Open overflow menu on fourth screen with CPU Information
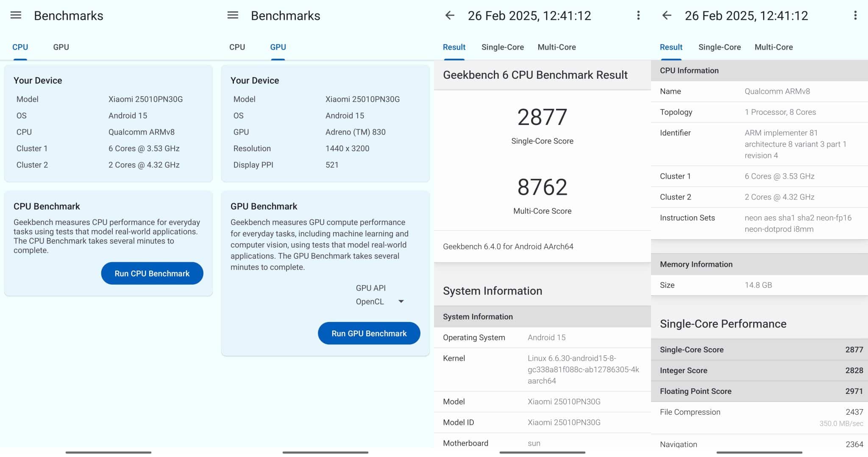This screenshot has height=457, width=868. tap(855, 16)
